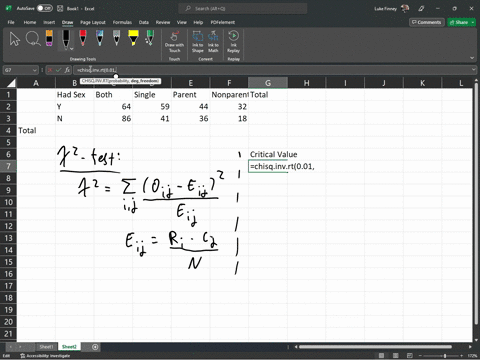Start Ink Replay
The image size is (480, 360).
233,42
